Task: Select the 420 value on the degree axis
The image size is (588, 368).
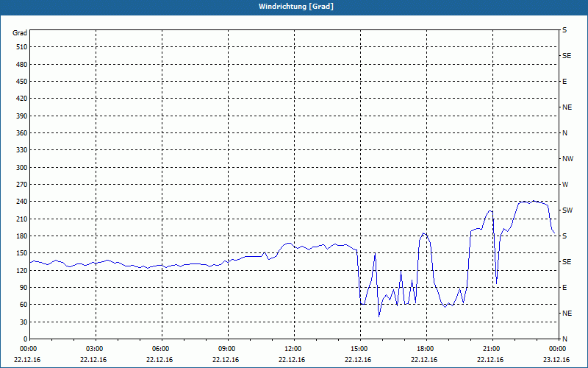Action: (21, 99)
